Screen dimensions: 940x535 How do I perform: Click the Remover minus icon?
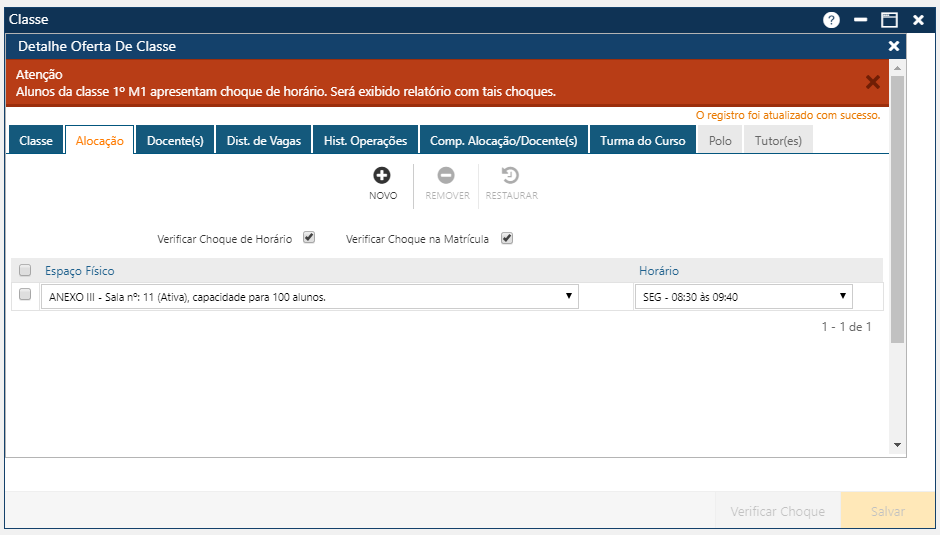pos(446,176)
